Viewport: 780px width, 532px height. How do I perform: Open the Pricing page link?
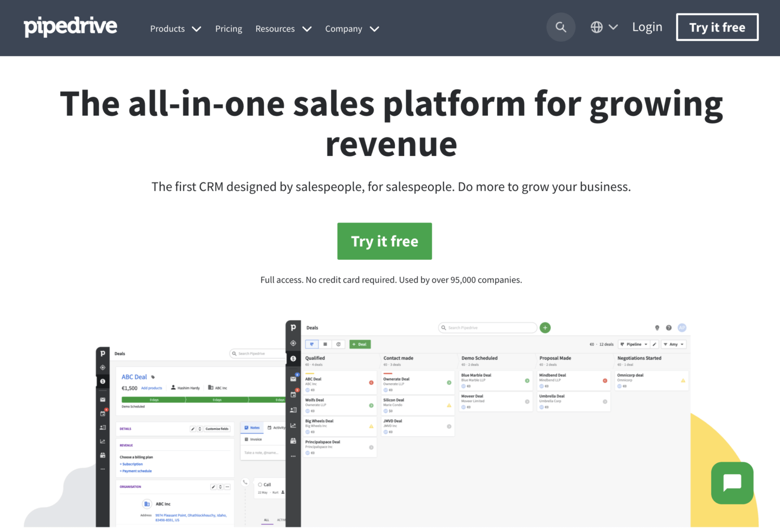tap(229, 29)
